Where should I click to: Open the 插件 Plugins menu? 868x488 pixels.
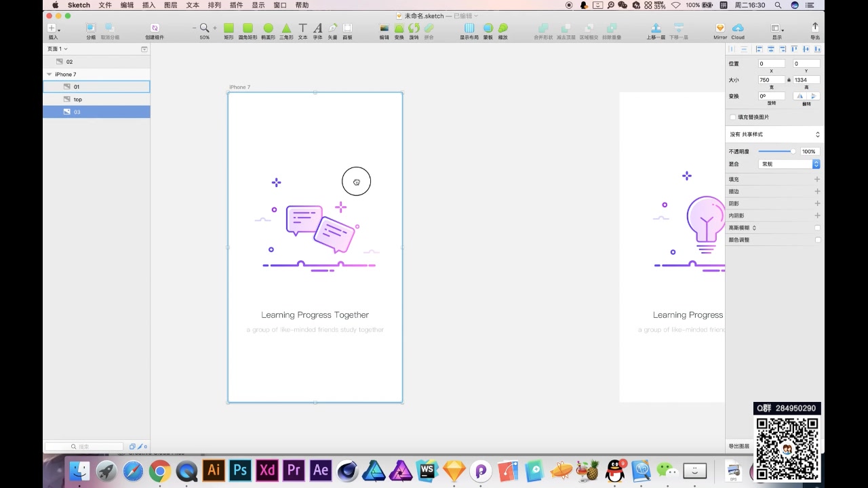coord(236,5)
